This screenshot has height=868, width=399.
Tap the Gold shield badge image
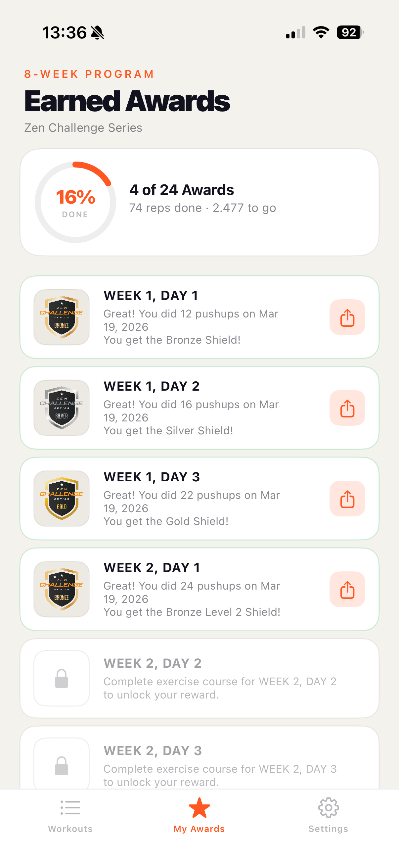click(x=62, y=498)
